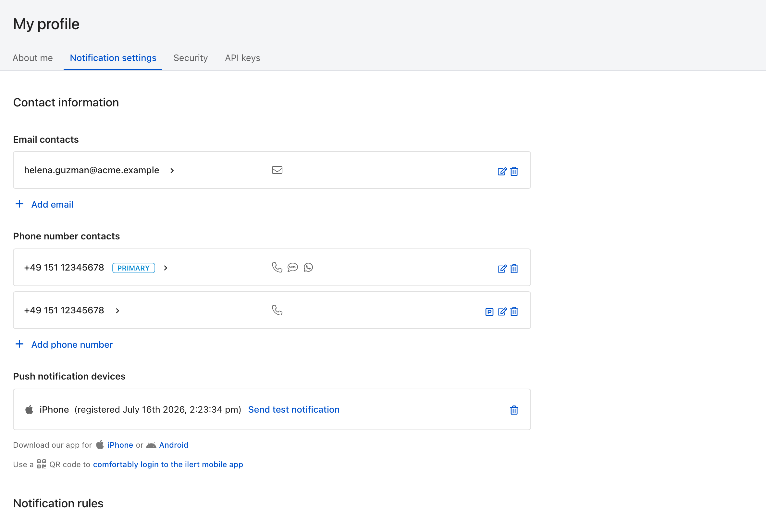
Task: Open comfortably login to the ilert mobile app link
Action: point(168,464)
